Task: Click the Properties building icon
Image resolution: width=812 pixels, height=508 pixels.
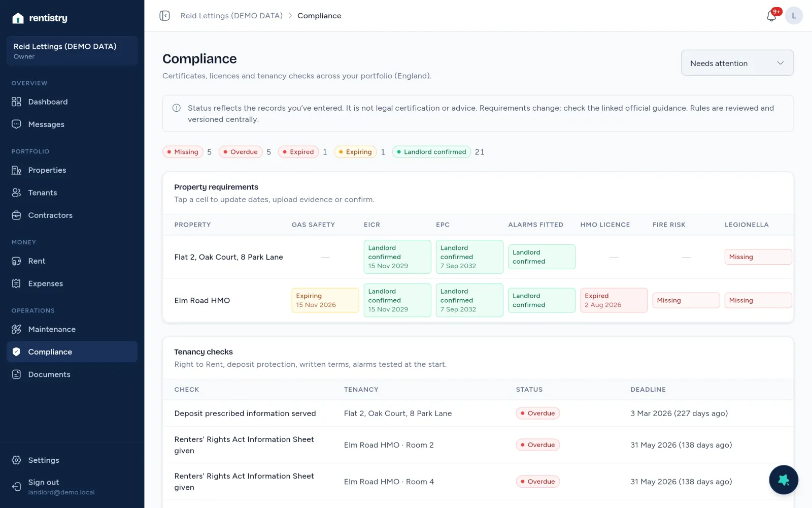Action: pos(16,170)
